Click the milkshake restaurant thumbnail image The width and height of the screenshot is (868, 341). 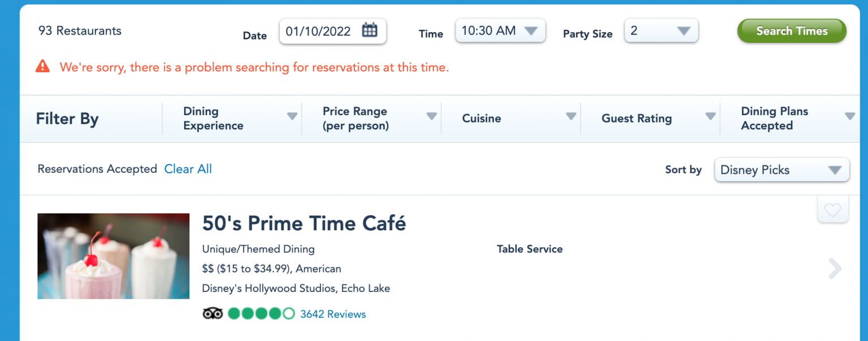coord(114,256)
